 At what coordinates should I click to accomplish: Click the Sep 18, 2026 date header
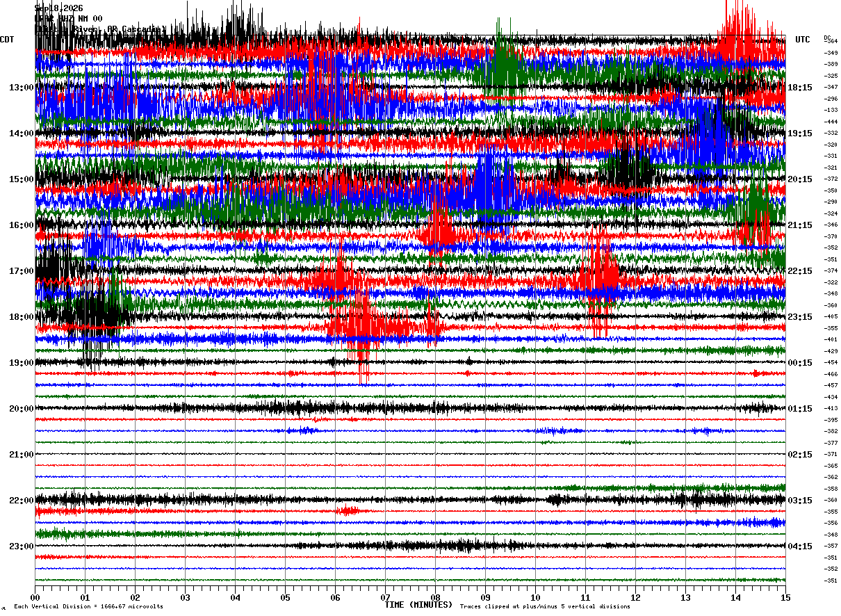click(59, 8)
